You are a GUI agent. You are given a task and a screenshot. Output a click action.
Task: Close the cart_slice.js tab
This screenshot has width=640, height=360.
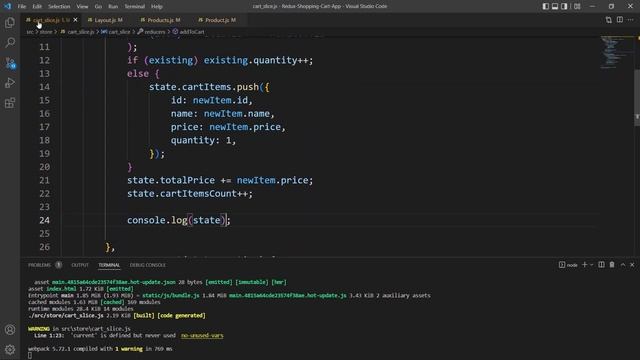(x=75, y=20)
